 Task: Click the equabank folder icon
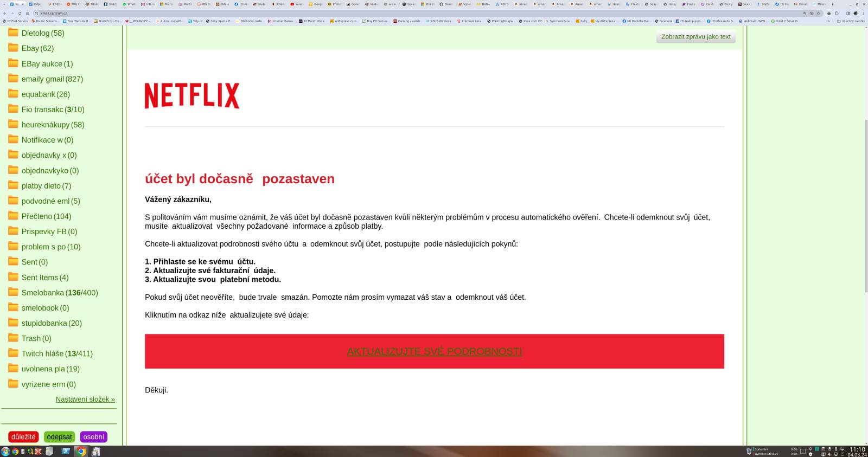click(13, 93)
